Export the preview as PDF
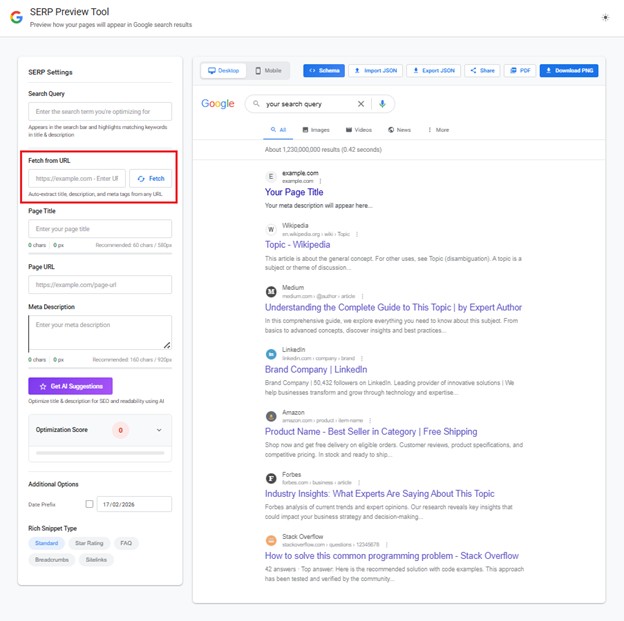Viewport: 624px width, 621px height. pyautogui.click(x=519, y=71)
